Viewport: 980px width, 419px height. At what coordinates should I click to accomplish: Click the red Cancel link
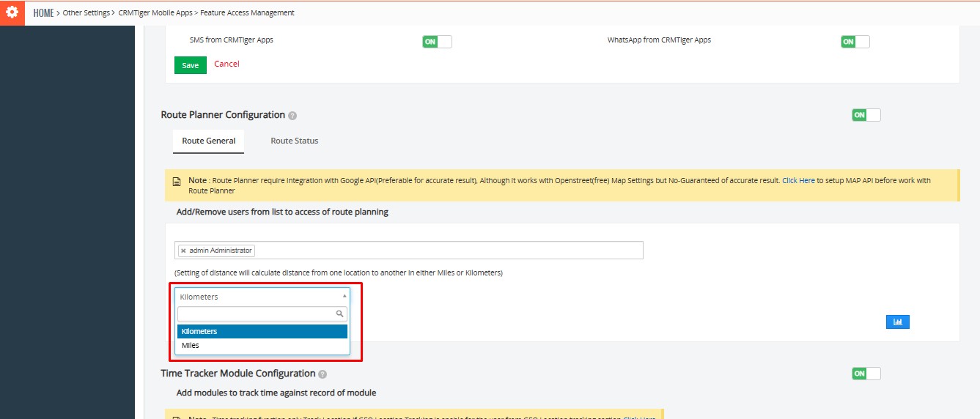[226, 64]
